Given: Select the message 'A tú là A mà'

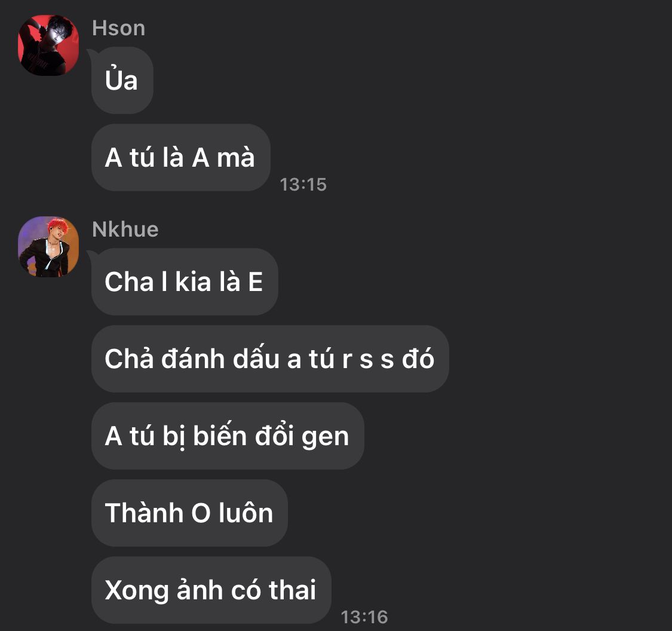Looking at the screenshot, I should 181,157.
